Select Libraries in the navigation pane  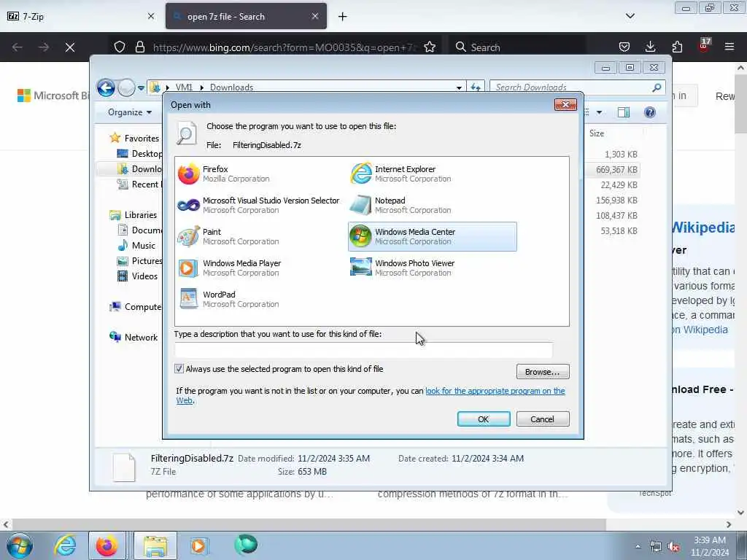tap(141, 215)
